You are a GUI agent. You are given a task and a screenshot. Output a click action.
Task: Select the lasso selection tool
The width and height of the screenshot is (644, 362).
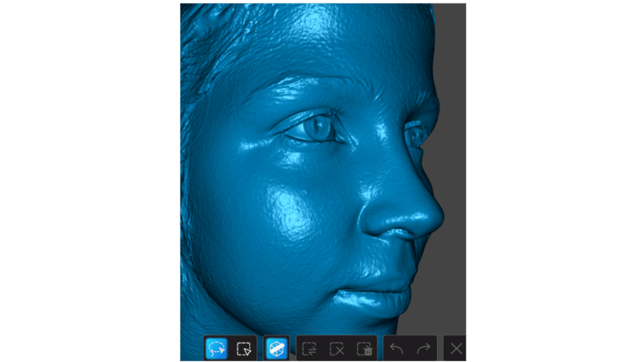[x=216, y=349]
